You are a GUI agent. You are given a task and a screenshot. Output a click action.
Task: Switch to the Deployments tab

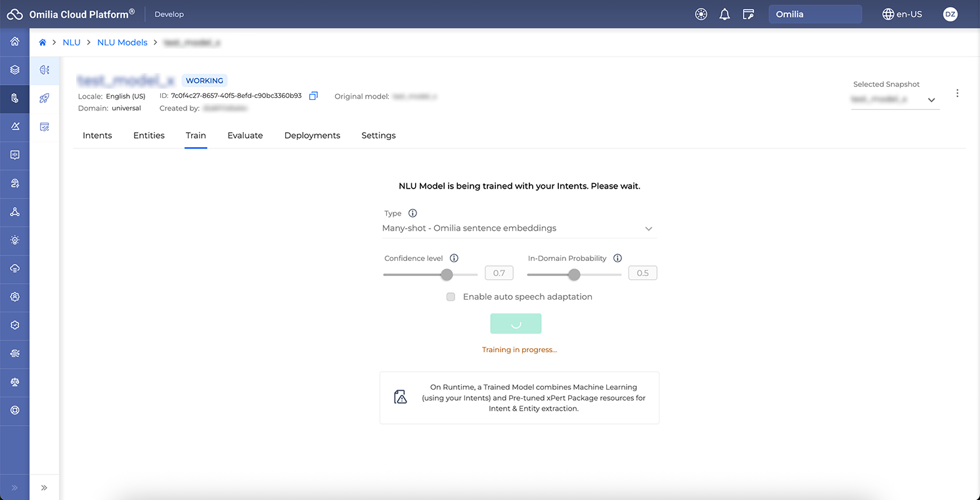point(312,135)
